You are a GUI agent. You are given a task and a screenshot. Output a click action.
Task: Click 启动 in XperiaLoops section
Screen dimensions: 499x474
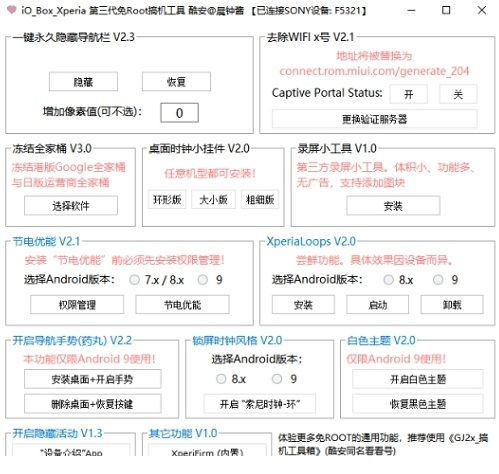coord(378,304)
